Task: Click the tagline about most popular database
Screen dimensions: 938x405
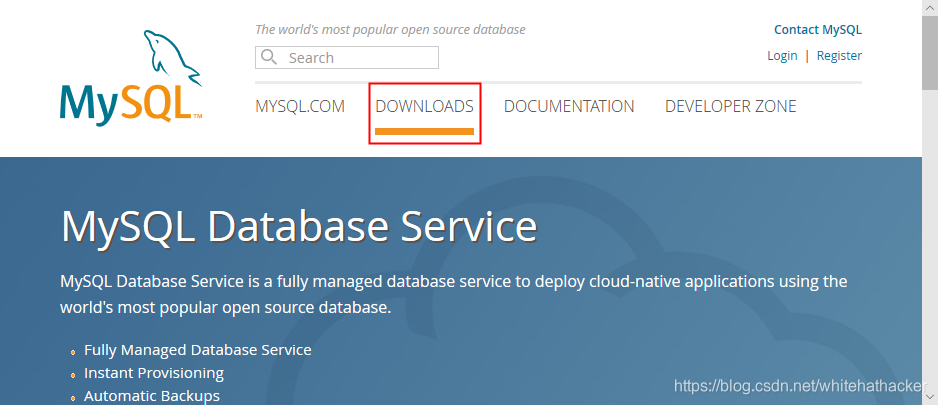Action: coord(390,29)
